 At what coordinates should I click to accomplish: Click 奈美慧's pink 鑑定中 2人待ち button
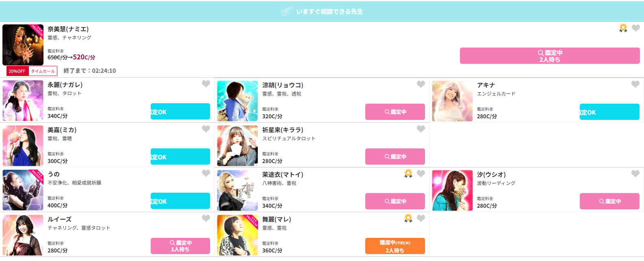click(x=550, y=56)
